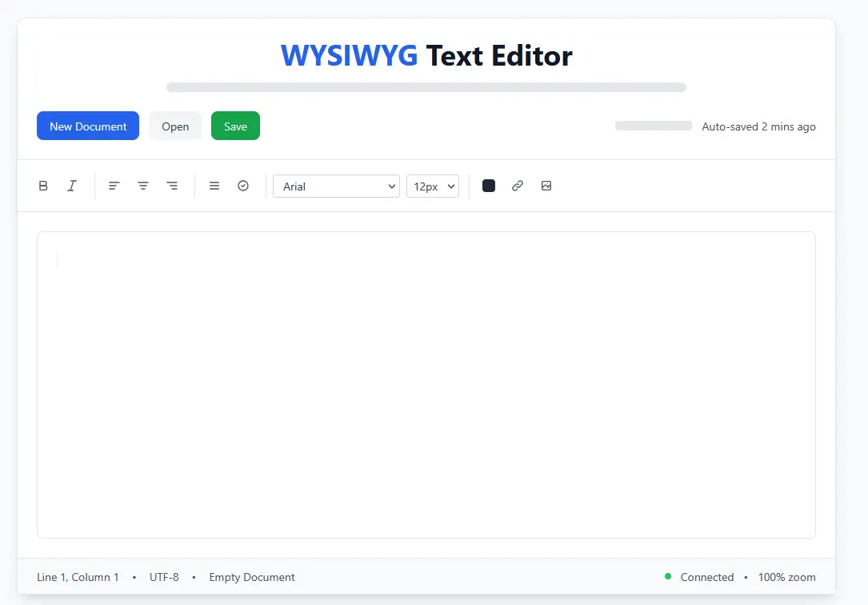This screenshot has width=868, height=605.
Task: Click the circled checkmark checklist icon
Action: click(243, 186)
